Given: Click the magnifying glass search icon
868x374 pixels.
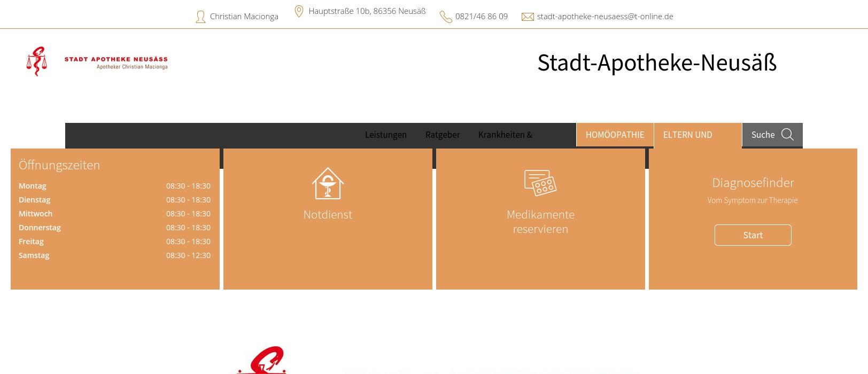Looking at the screenshot, I should click(787, 135).
